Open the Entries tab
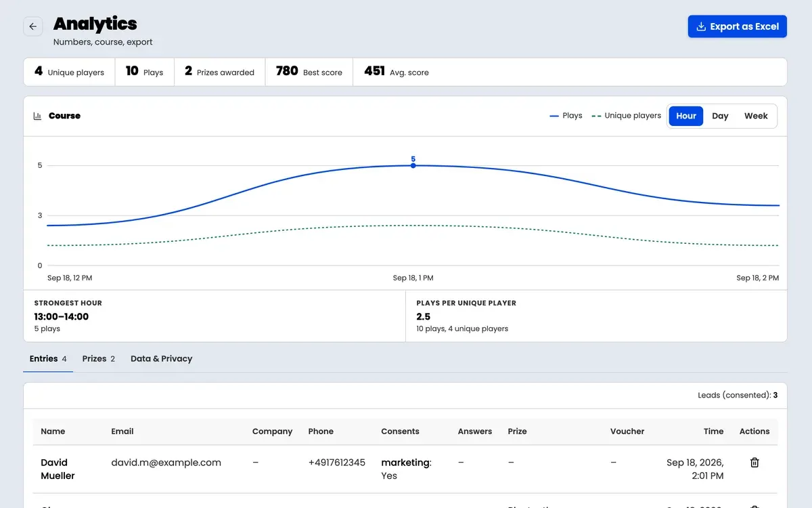Screen dimensions: 812x508 48,359
